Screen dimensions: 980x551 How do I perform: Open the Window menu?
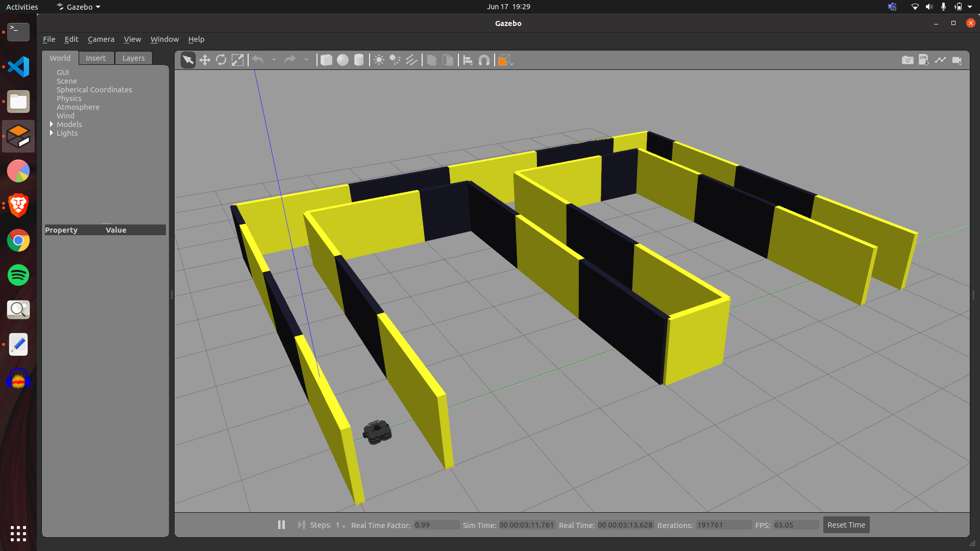coord(164,39)
